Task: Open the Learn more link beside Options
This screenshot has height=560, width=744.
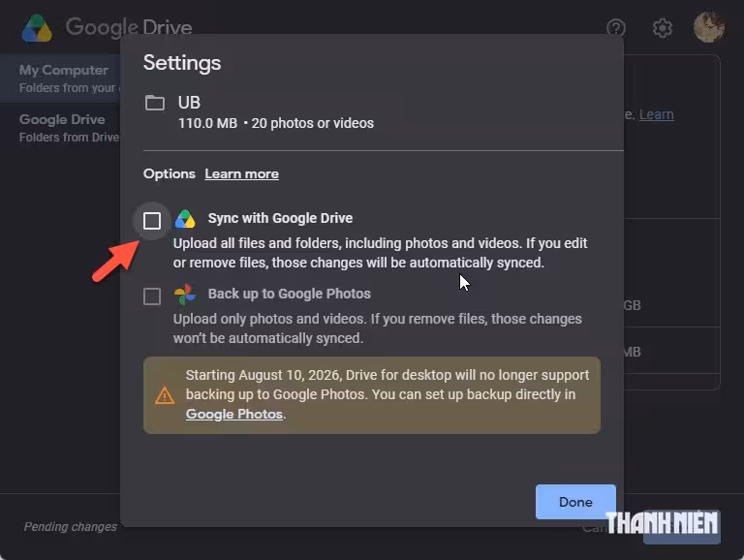Action: click(x=241, y=173)
